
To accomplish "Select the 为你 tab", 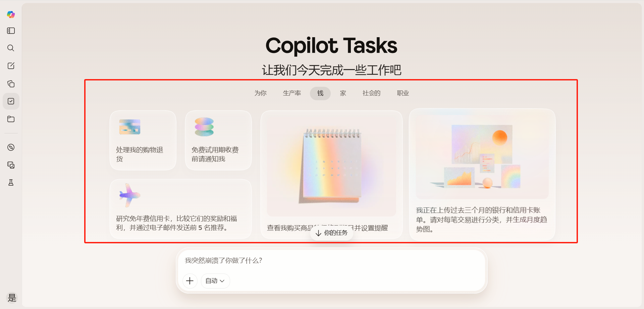I will click(x=260, y=93).
